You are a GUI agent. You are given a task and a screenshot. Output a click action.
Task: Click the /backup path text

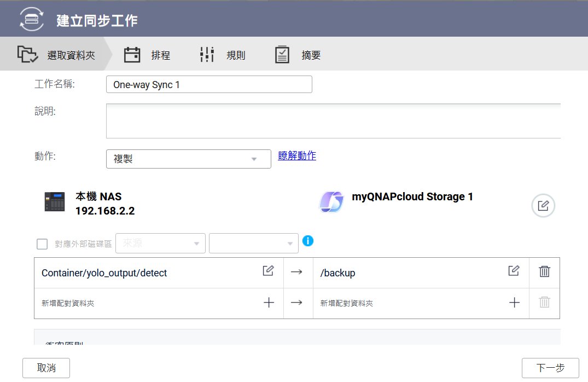tap(337, 273)
